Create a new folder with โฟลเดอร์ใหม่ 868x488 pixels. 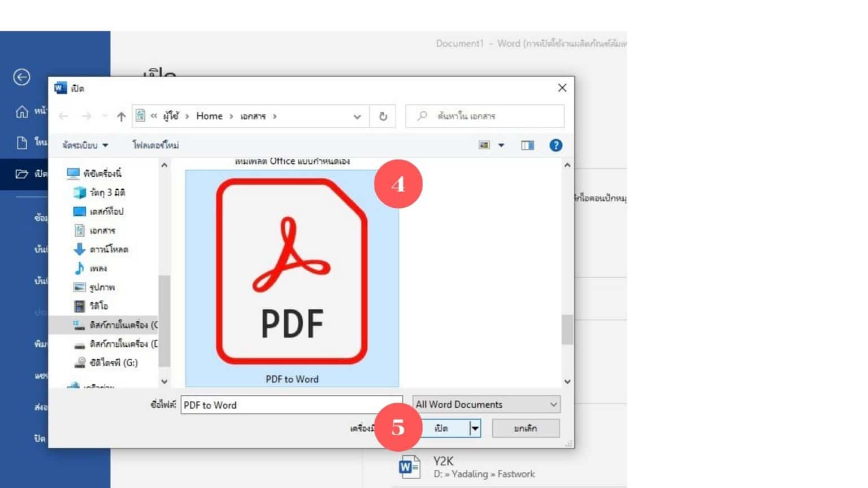point(155,145)
